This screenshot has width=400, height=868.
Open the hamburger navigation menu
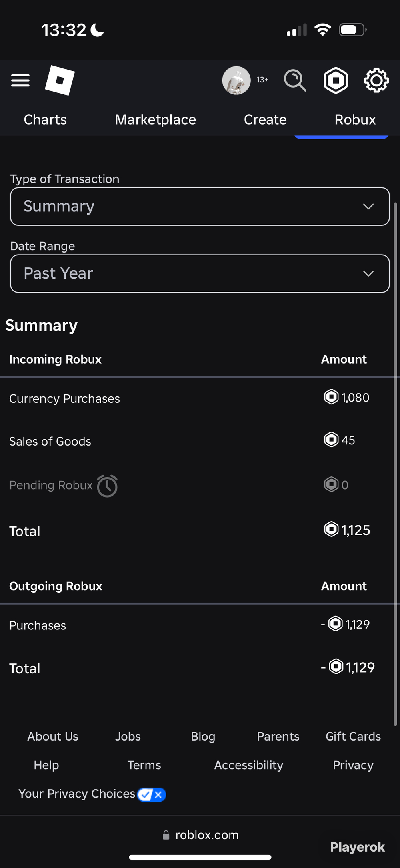(20, 80)
